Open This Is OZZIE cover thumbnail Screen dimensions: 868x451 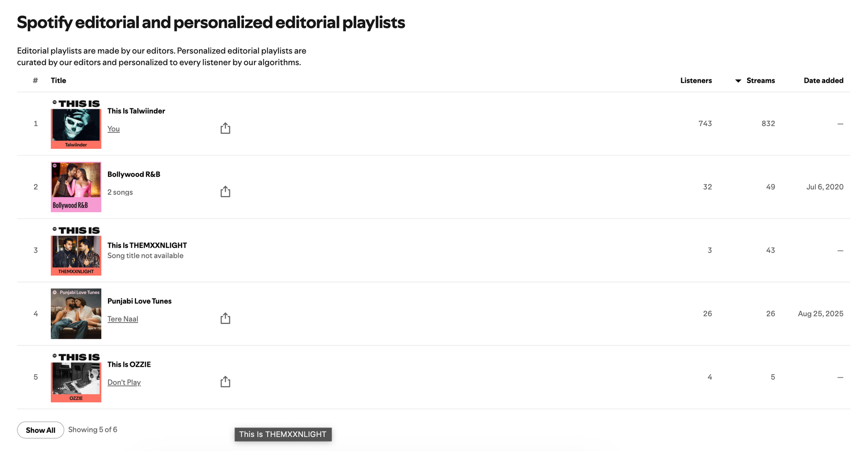click(x=76, y=377)
